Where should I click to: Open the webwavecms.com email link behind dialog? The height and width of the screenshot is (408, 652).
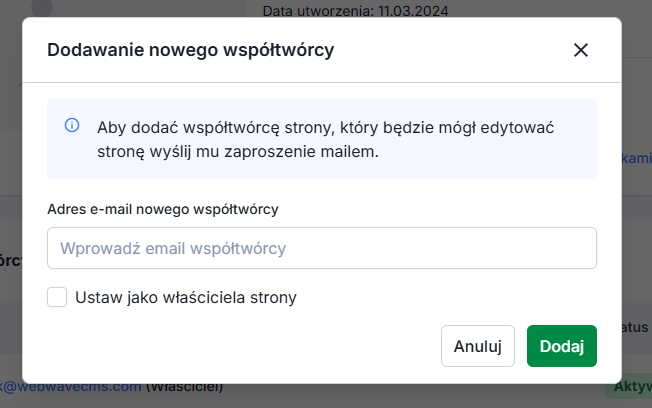click(70, 387)
